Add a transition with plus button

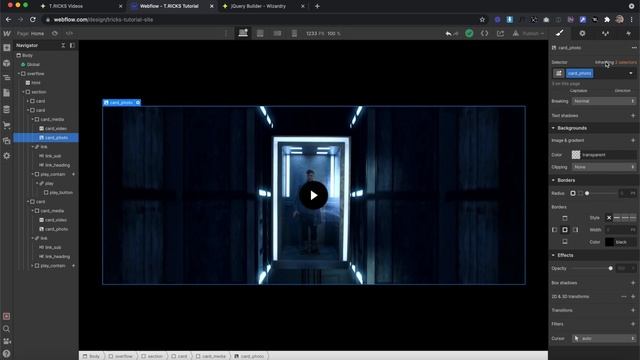click(x=633, y=311)
